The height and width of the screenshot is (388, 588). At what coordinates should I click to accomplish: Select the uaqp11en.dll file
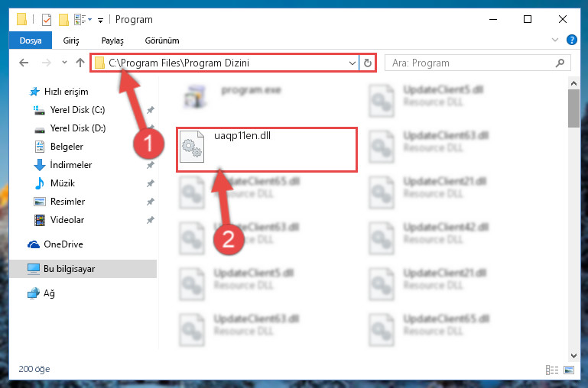click(x=267, y=150)
